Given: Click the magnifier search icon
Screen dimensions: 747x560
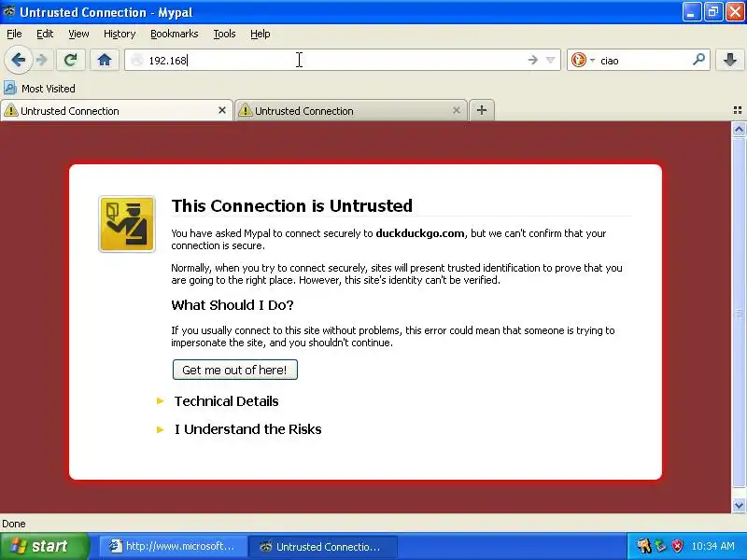Looking at the screenshot, I should point(698,60).
